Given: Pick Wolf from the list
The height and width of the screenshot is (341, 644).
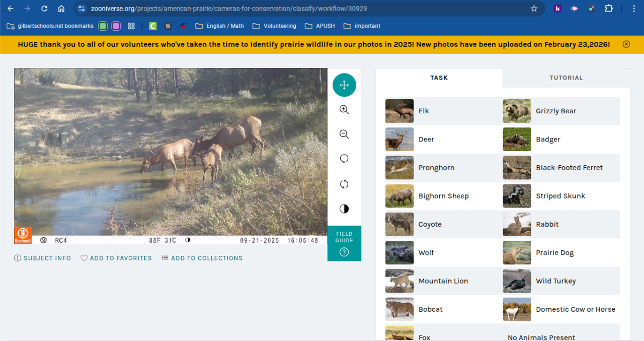Looking at the screenshot, I should [444, 253].
